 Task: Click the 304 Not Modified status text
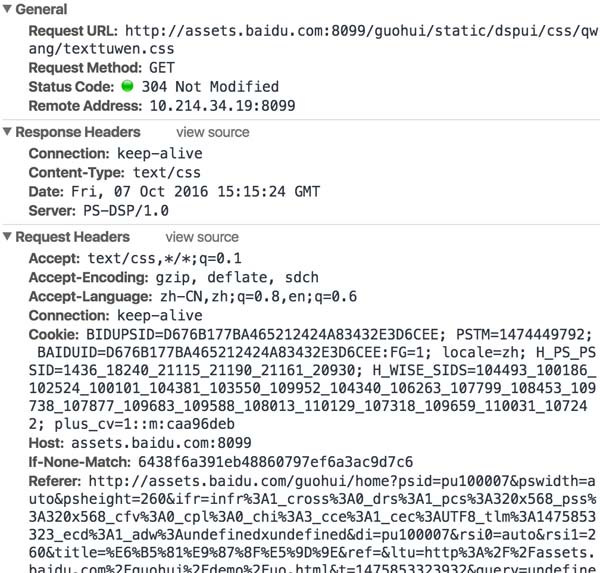210,87
